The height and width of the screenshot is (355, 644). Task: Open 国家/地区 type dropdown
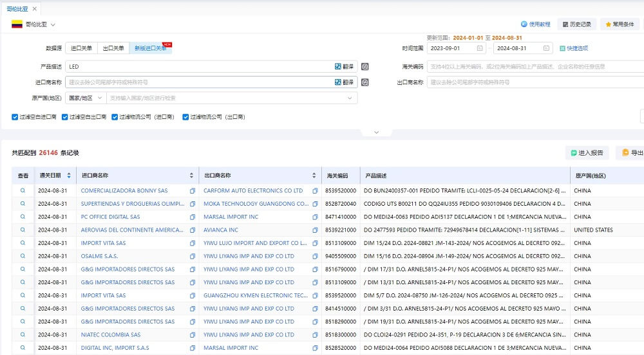(x=86, y=98)
